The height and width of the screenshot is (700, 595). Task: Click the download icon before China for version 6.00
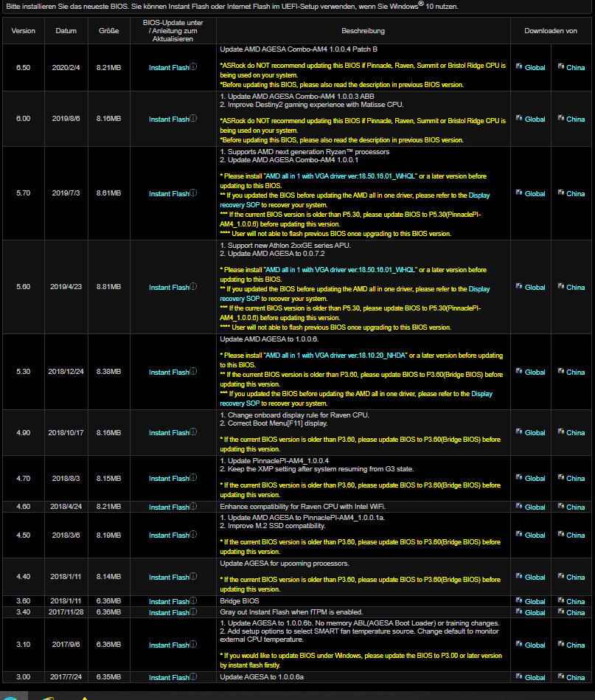click(x=560, y=118)
